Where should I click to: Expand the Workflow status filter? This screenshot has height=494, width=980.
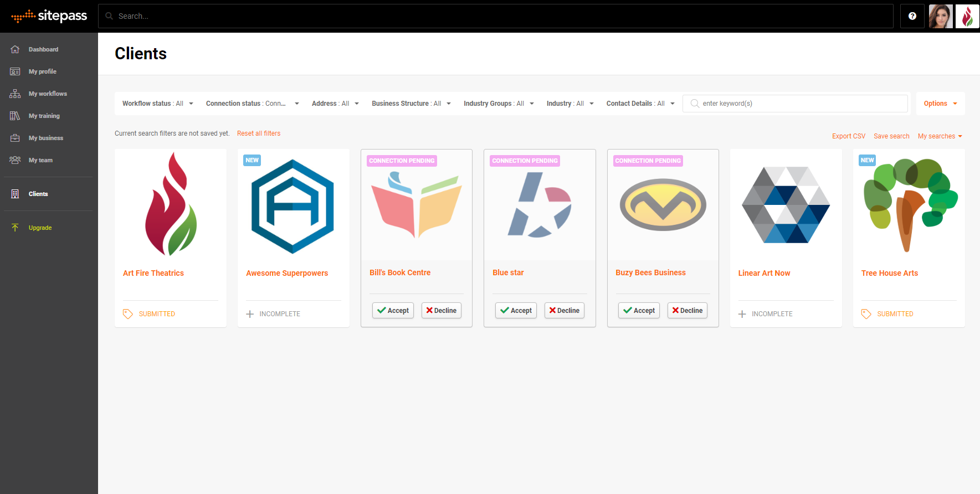[x=158, y=104]
